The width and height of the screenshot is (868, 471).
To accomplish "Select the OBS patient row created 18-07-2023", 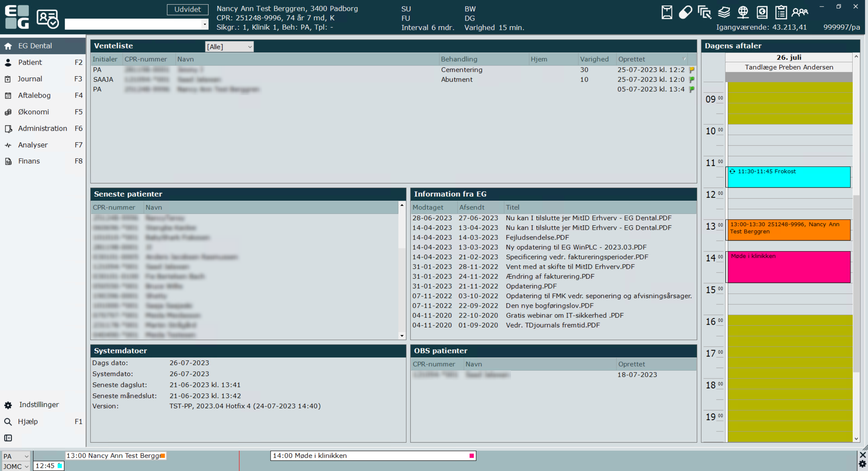I will (553, 375).
